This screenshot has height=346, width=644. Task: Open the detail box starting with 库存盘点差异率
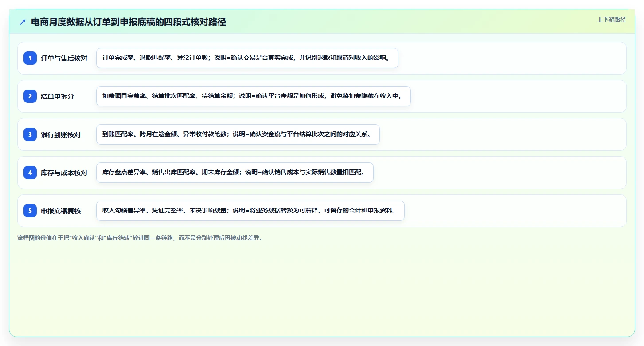235,173
